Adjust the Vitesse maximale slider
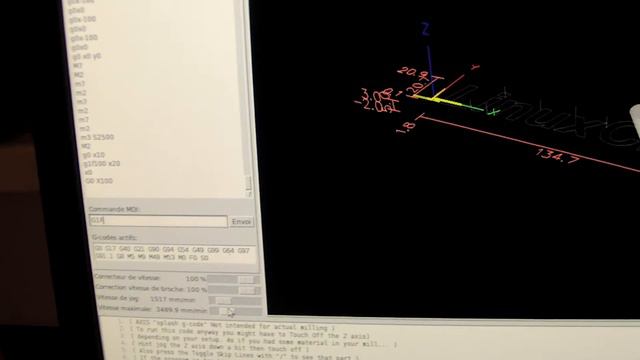This screenshot has height=360, width=640. point(236,311)
